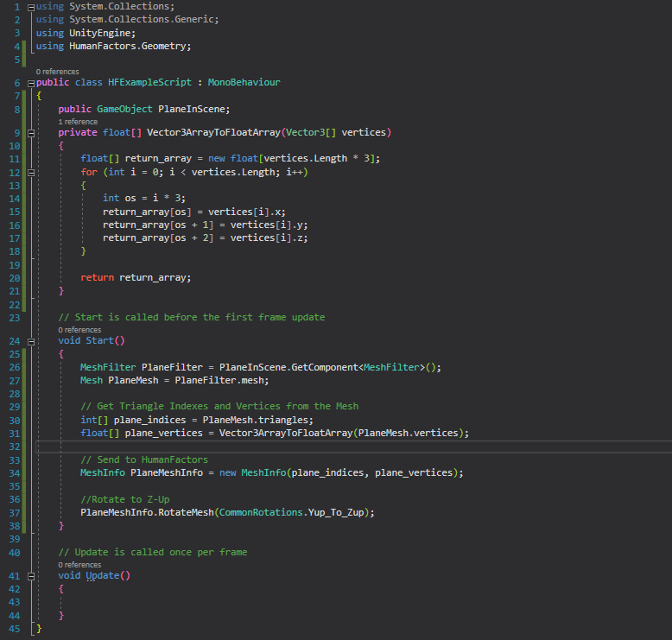The width and height of the screenshot is (672, 640).
Task: Click 'vertices[i].z' on line 17
Action: point(268,238)
